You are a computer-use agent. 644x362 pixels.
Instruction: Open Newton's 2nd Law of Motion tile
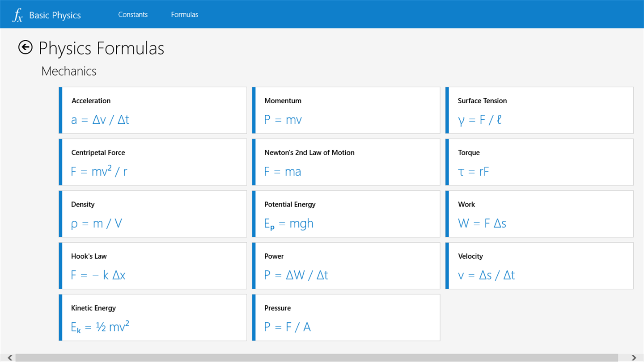pyautogui.click(x=346, y=162)
